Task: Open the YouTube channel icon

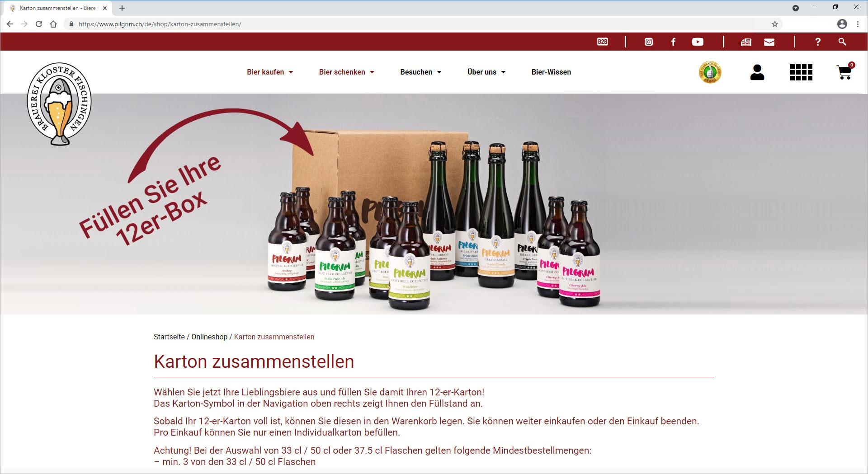Action: click(x=698, y=42)
